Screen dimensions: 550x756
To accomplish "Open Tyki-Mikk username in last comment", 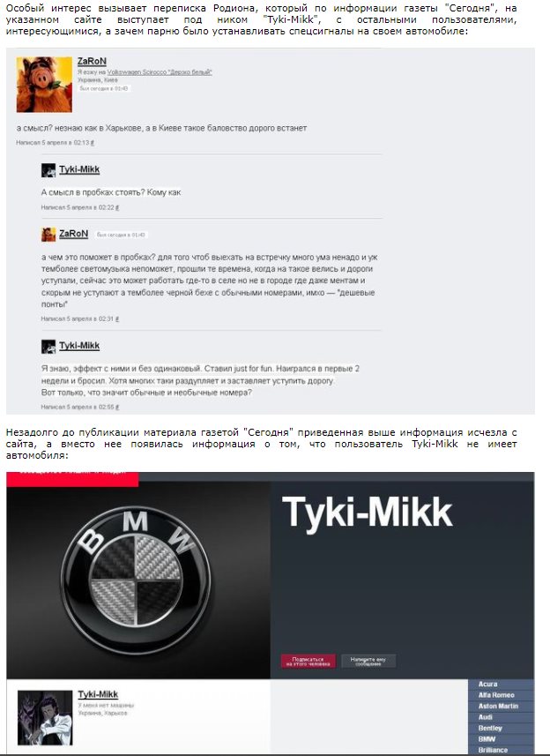I will 79,346.
